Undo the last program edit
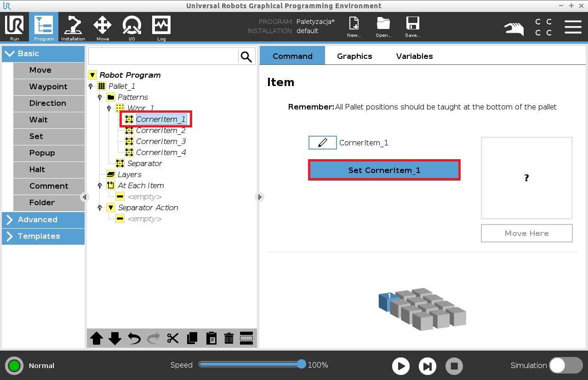Screen dimensions: 588x380 [x=134, y=339]
